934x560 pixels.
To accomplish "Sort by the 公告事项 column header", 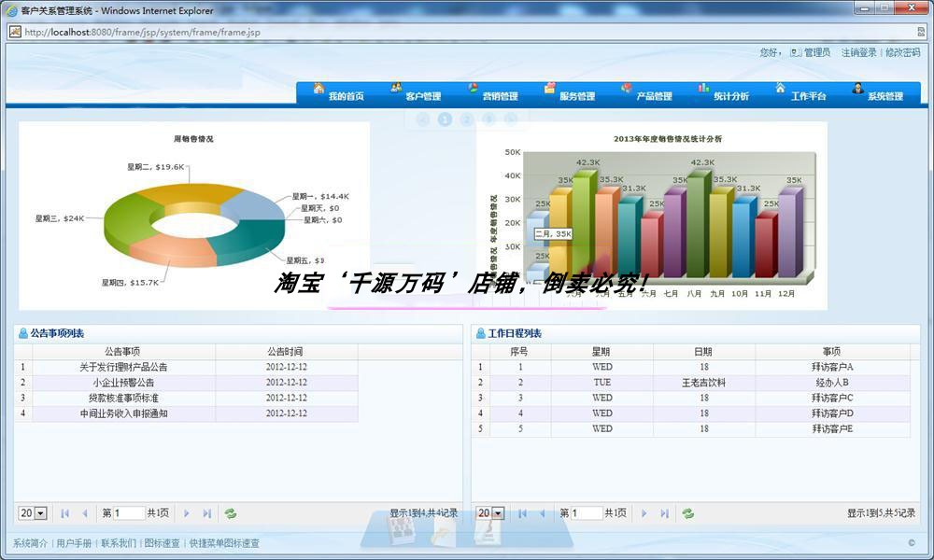I will tap(122, 352).
